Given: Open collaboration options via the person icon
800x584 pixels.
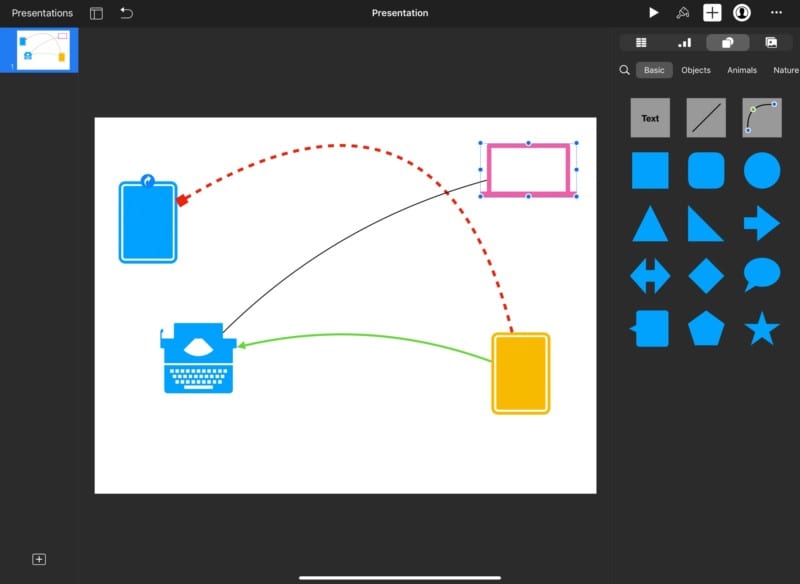Looking at the screenshot, I should [x=740, y=12].
